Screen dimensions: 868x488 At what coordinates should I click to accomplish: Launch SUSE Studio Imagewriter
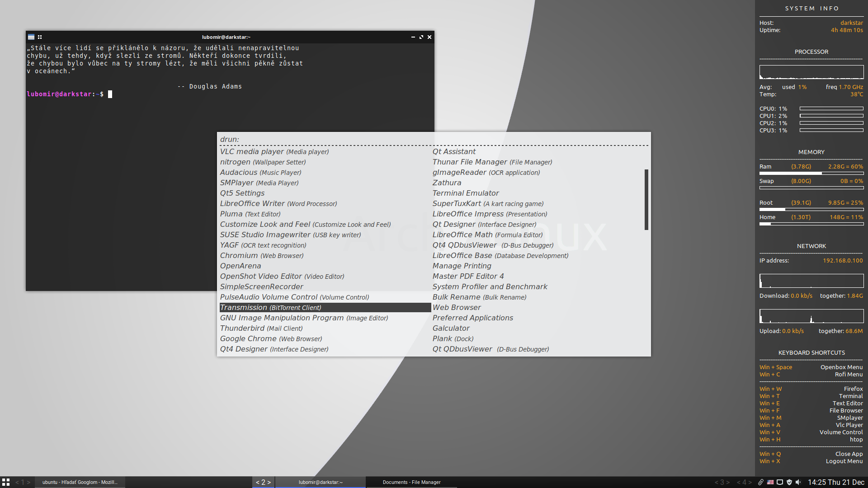[x=325, y=235]
